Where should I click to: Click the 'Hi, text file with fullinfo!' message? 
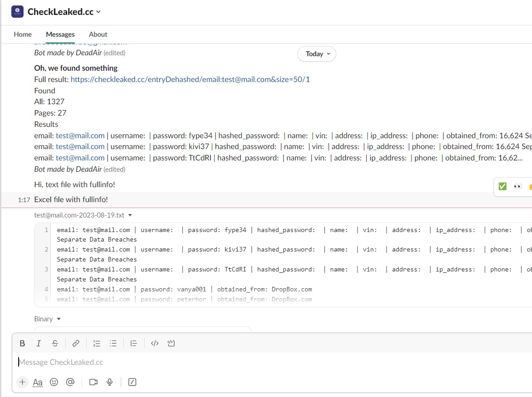pyautogui.click(x=75, y=184)
